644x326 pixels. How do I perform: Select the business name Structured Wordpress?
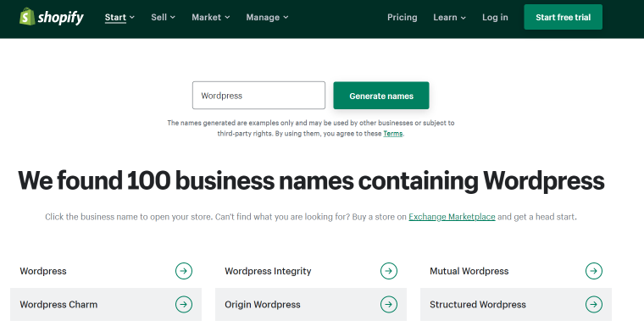click(x=478, y=305)
